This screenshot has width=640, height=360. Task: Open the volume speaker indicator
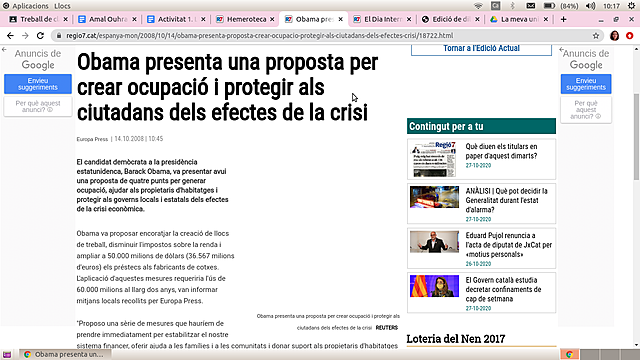pyautogui.click(x=590, y=6)
